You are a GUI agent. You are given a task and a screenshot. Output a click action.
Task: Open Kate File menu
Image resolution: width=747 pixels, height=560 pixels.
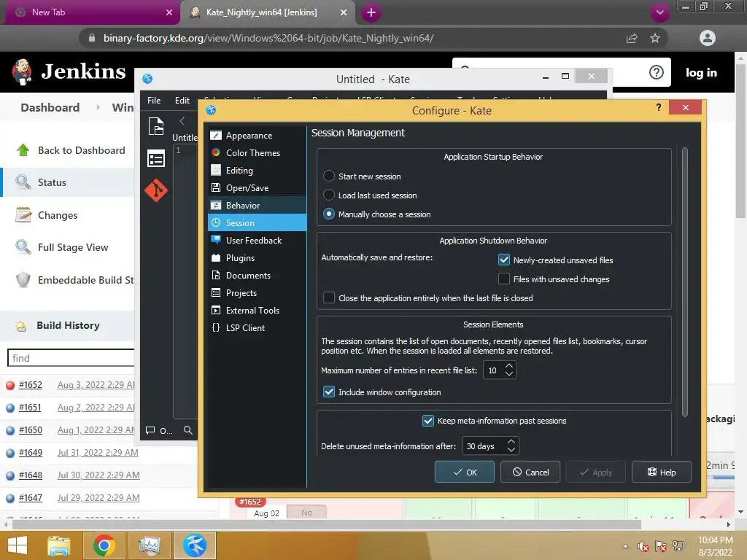pos(154,101)
